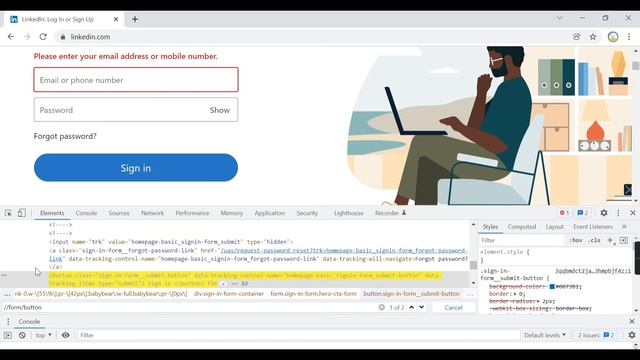Activate the DevTools inspect element picker
The image size is (640, 360).
point(8,213)
